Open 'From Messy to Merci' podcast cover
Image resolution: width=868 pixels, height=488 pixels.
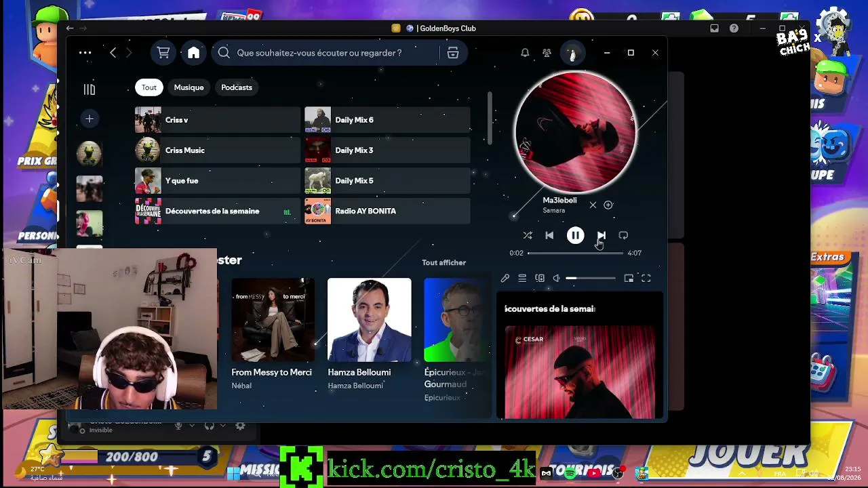tap(273, 320)
